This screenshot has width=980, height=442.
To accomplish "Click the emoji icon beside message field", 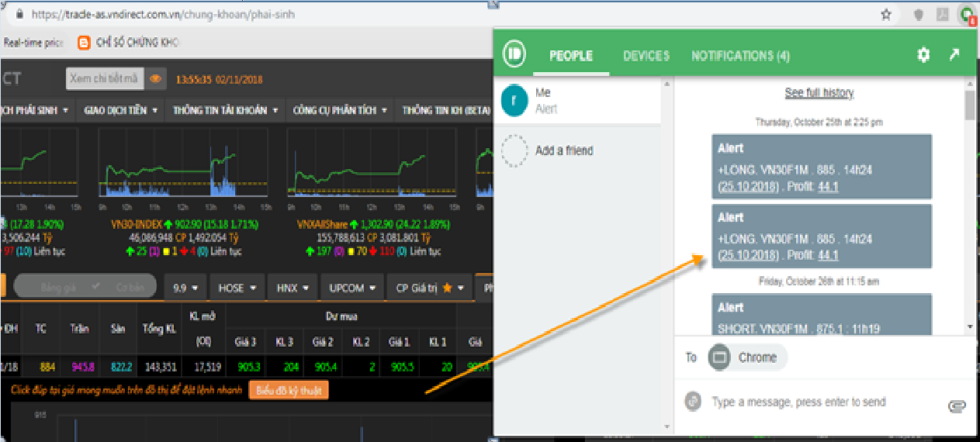I will click(x=693, y=402).
